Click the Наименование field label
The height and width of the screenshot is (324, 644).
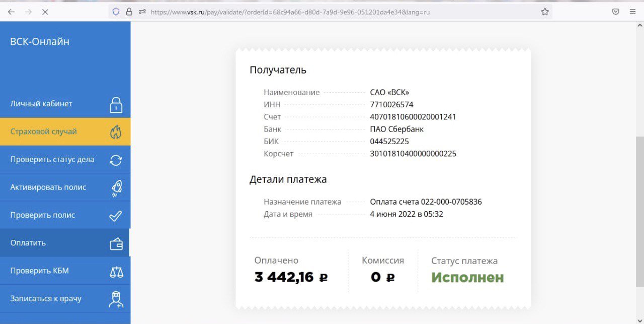click(291, 93)
